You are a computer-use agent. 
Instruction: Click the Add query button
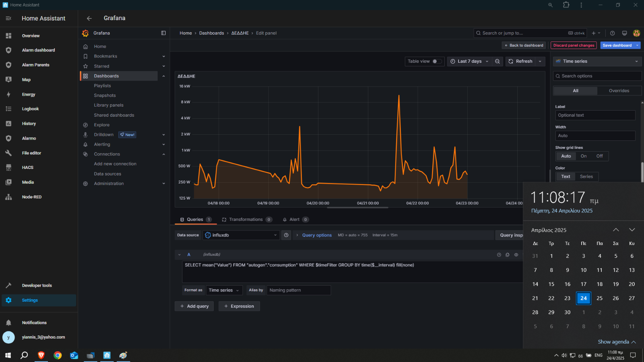(x=194, y=306)
